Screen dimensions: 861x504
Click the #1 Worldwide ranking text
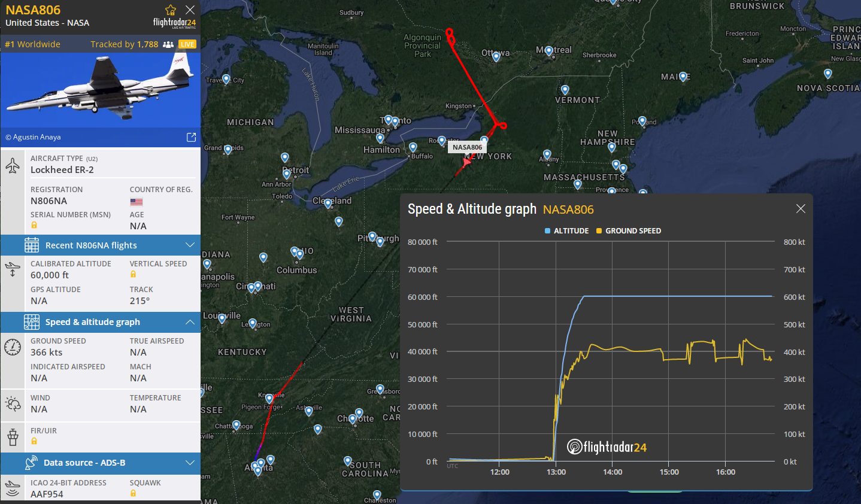point(32,44)
